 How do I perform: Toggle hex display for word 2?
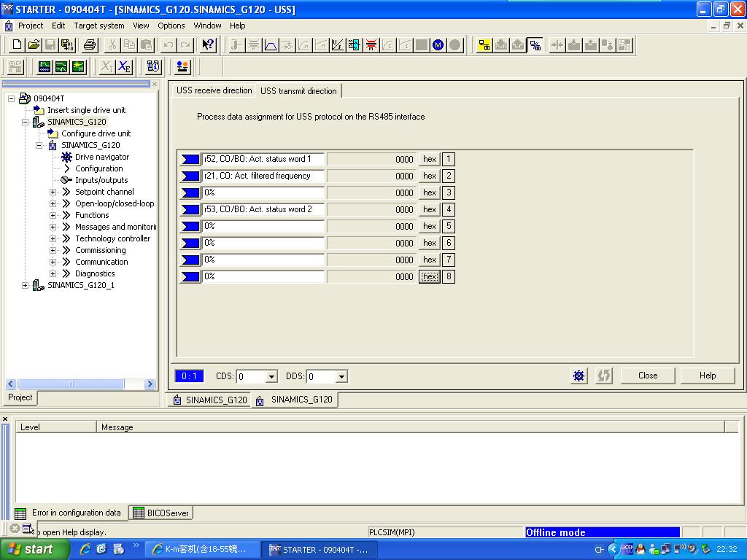click(429, 176)
